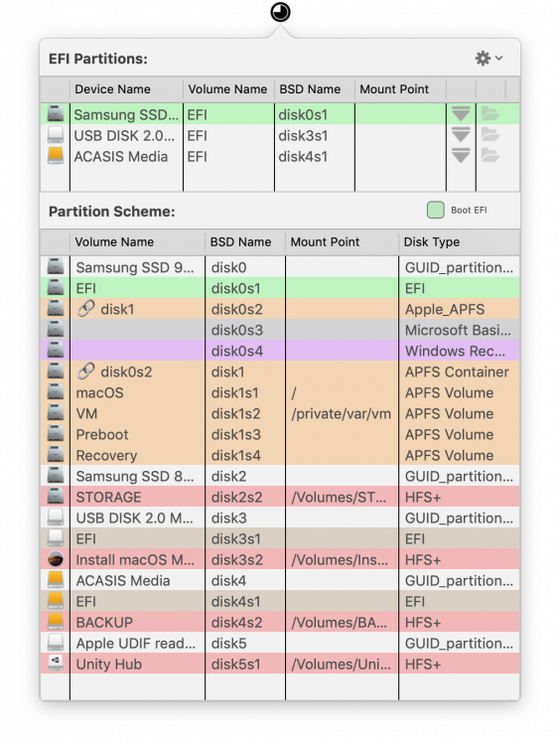Select the Recovery volume row

point(280,456)
